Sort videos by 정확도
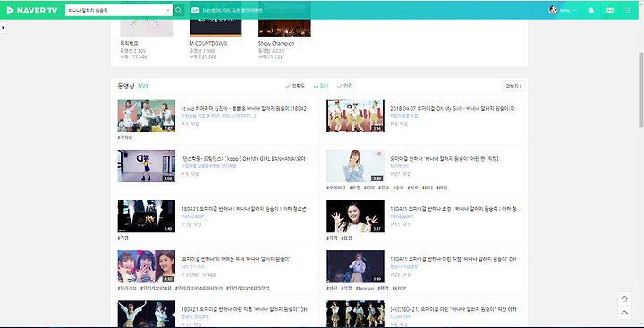This screenshot has height=328, width=644. 295,86
